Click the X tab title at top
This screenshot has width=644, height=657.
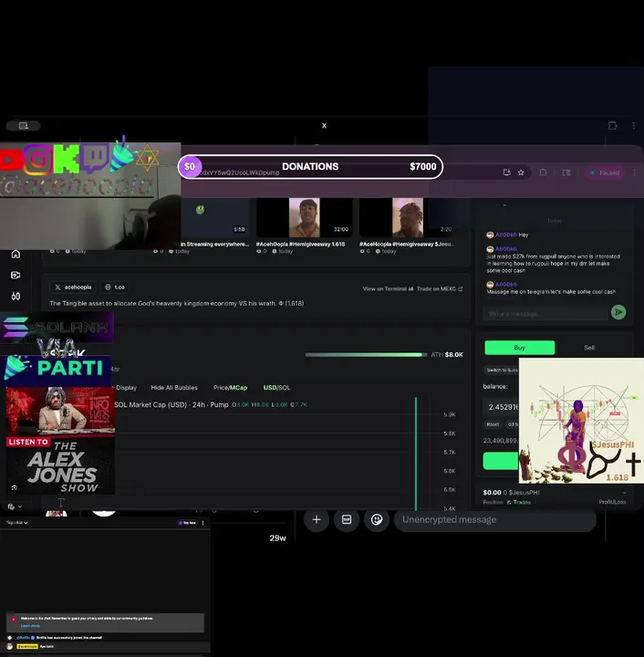click(324, 126)
